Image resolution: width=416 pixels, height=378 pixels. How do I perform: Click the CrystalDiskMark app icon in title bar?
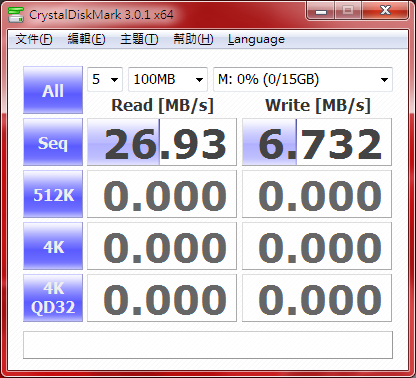[x=16, y=14]
